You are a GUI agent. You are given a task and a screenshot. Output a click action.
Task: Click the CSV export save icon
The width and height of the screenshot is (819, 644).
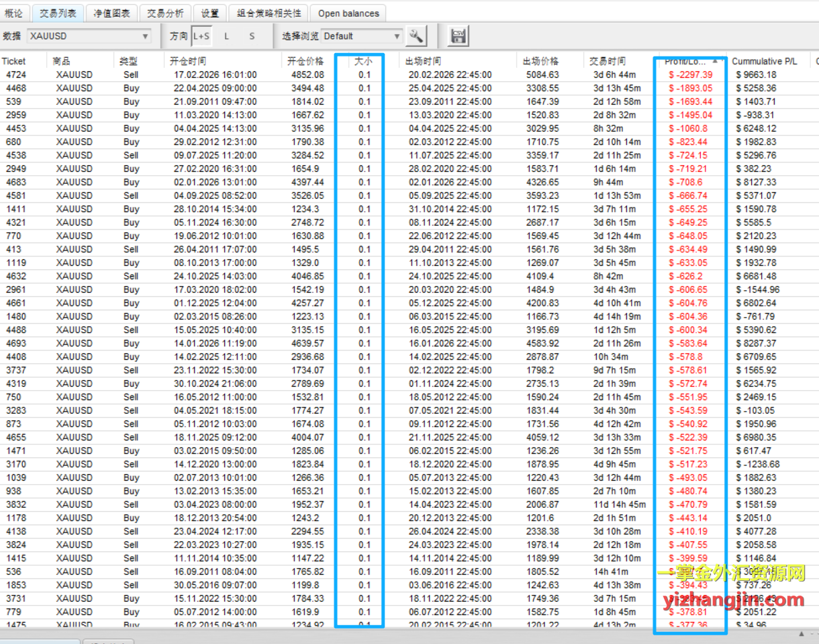click(x=459, y=36)
